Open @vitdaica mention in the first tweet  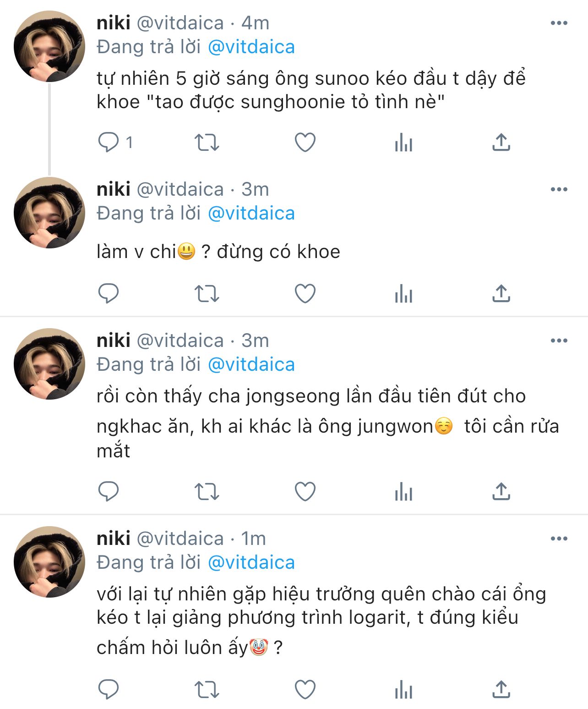click(251, 47)
